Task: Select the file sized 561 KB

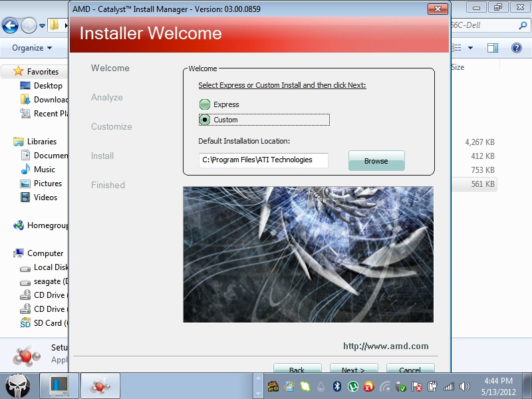Action: [483, 184]
